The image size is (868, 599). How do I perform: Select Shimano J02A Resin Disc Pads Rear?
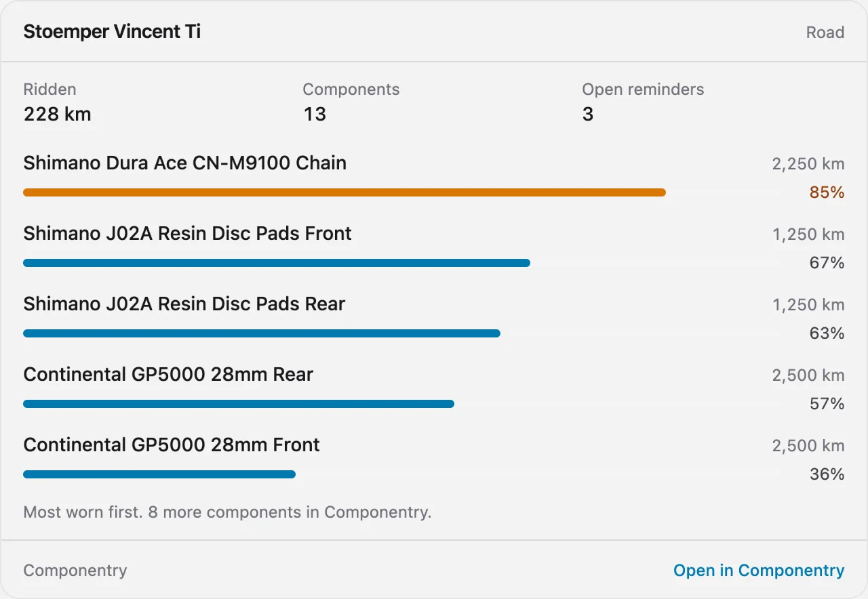click(x=184, y=304)
